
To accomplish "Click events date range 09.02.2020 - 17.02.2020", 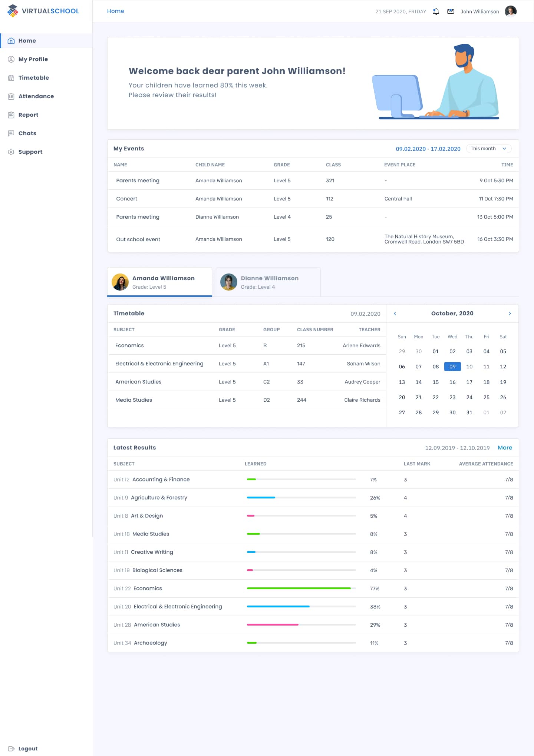I will click(428, 149).
